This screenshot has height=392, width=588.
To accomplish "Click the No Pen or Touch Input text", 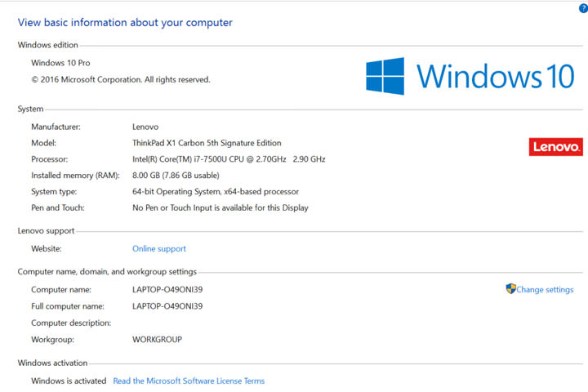I will 220,208.
